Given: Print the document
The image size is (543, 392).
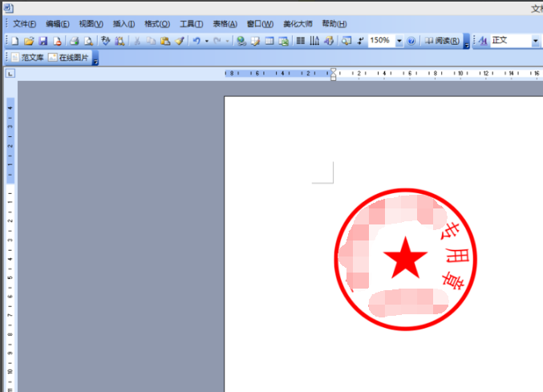Looking at the screenshot, I should [74, 41].
